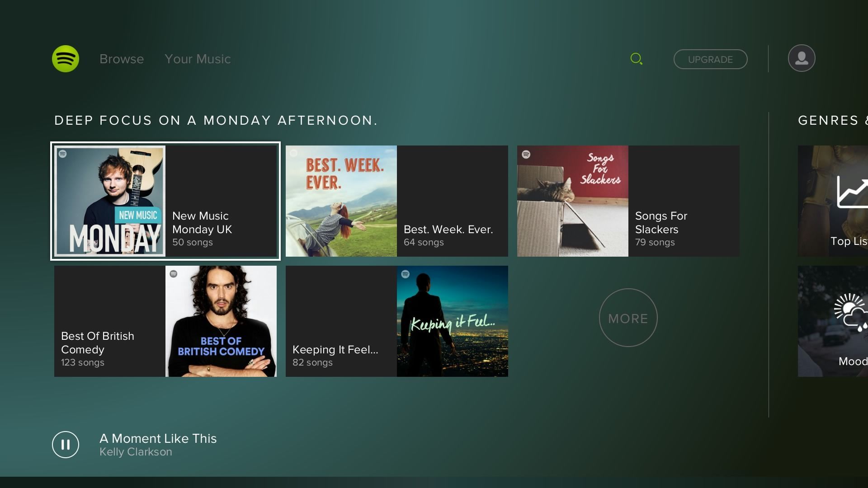Click the now playing title A Moment Like This

click(158, 438)
